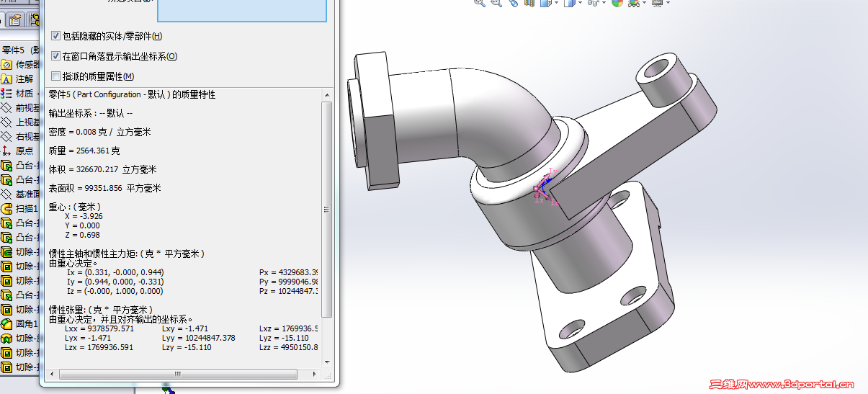Image resolution: width=868 pixels, height=394 pixels.
Task: Select the 扫描1 sweep feature
Action: tap(21, 208)
